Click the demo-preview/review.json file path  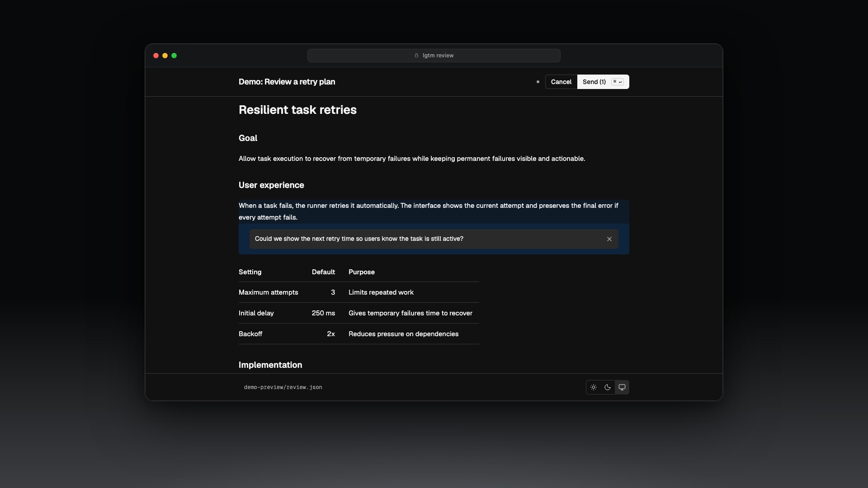(x=283, y=387)
